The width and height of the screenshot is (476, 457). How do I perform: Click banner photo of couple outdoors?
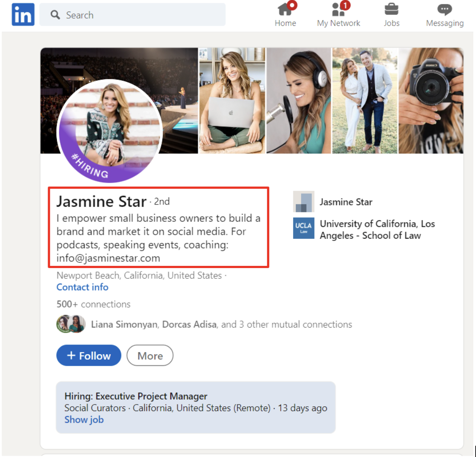(x=365, y=100)
